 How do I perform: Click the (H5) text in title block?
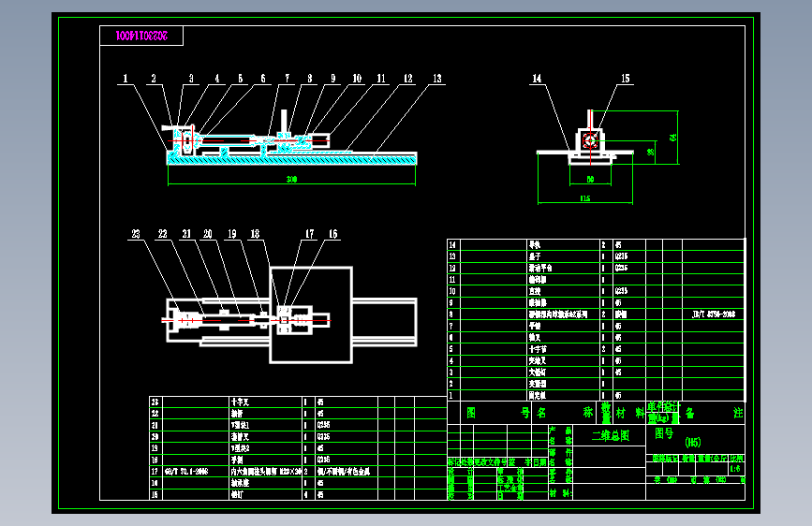tap(693, 442)
